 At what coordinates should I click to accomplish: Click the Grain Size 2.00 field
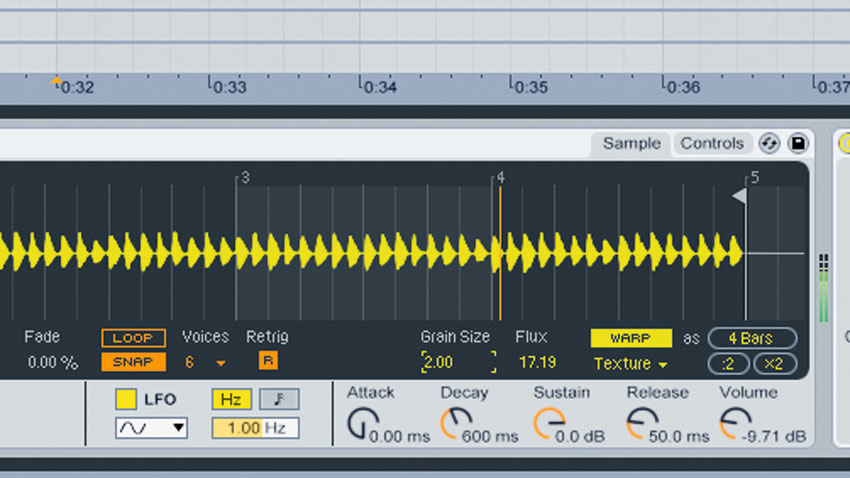[459, 362]
